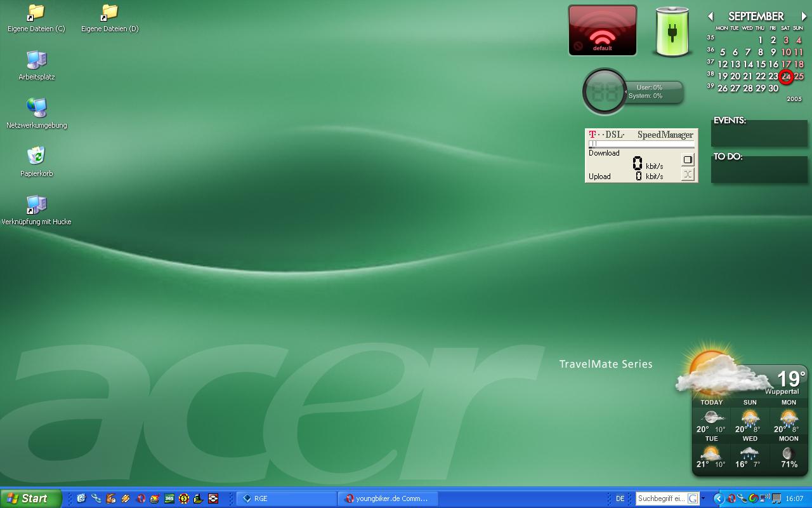Open the Google search dropdown arrow
812x508 pixels.
[703, 498]
